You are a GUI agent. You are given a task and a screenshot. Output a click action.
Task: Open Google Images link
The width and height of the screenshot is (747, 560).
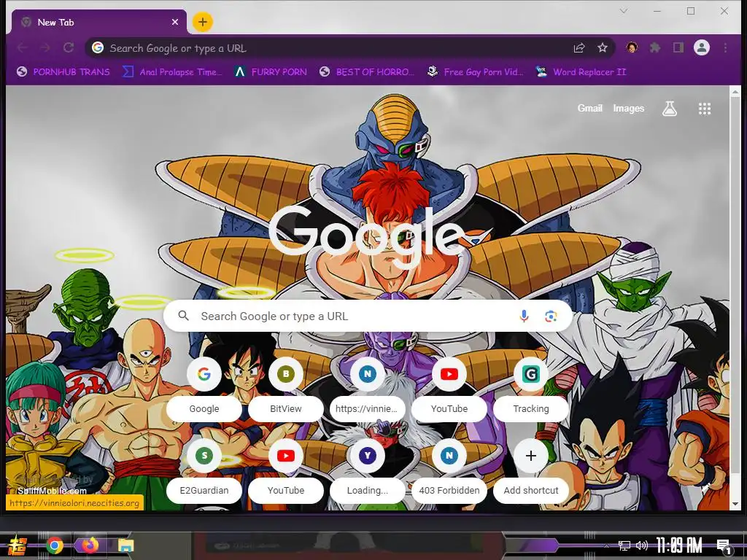click(x=628, y=108)
